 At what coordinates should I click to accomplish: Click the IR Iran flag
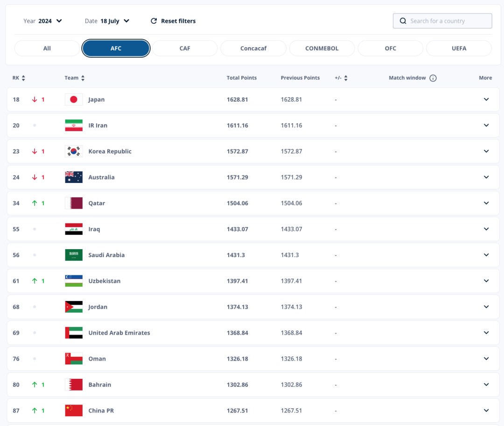[x=74, y=126]
